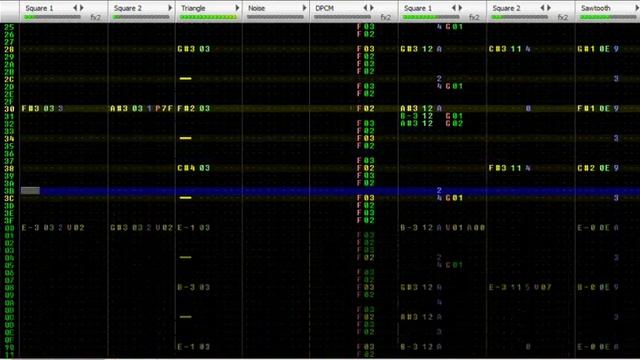
Task: Click the P7F effect in row 30
Action: [x=164, y=109]
